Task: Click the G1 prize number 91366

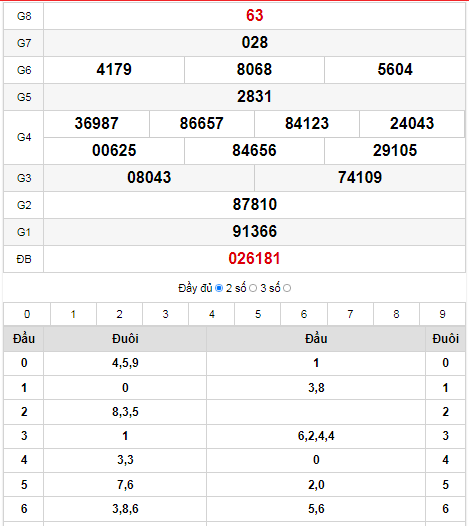Action: pyautogui.click(x=254, y=231)
